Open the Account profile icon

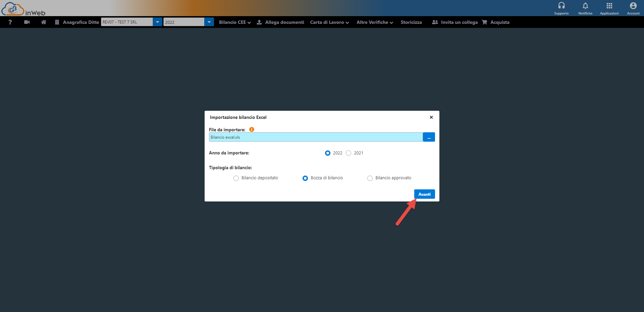[x=633, y=6]
